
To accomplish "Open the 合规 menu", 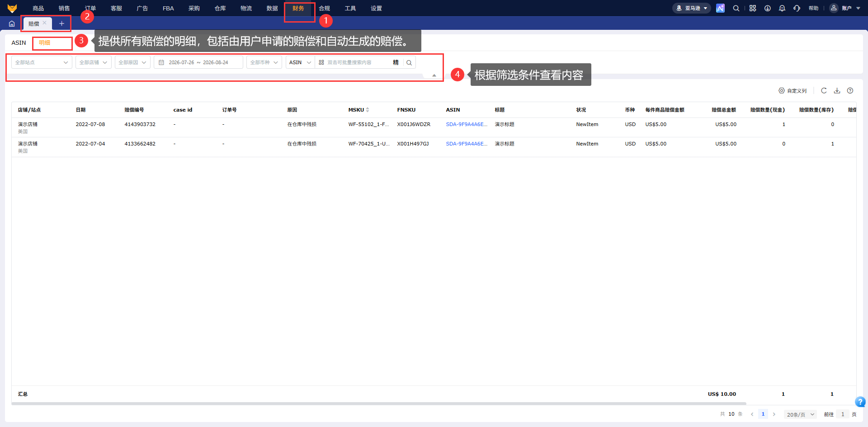I will click(x=324, y=8).
